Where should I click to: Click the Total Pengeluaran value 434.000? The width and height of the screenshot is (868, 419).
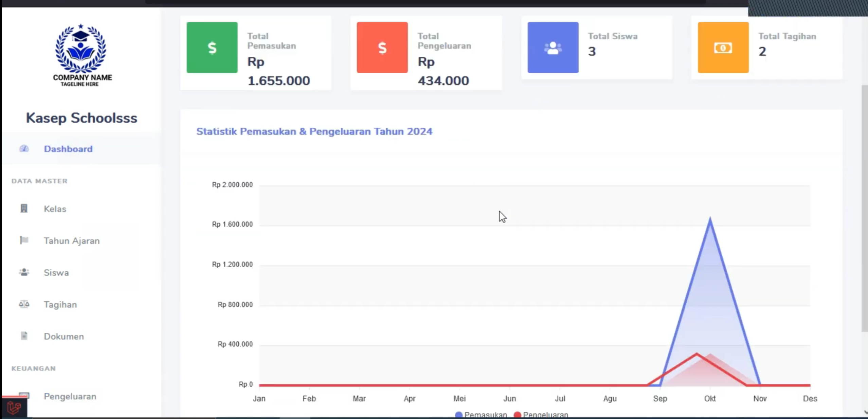(443, 81)
